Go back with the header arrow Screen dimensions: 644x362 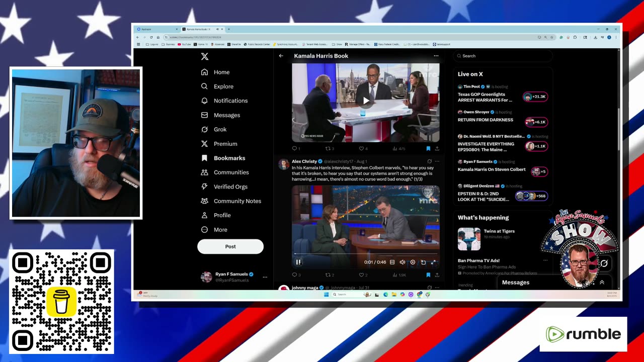(x=281, y=56)
